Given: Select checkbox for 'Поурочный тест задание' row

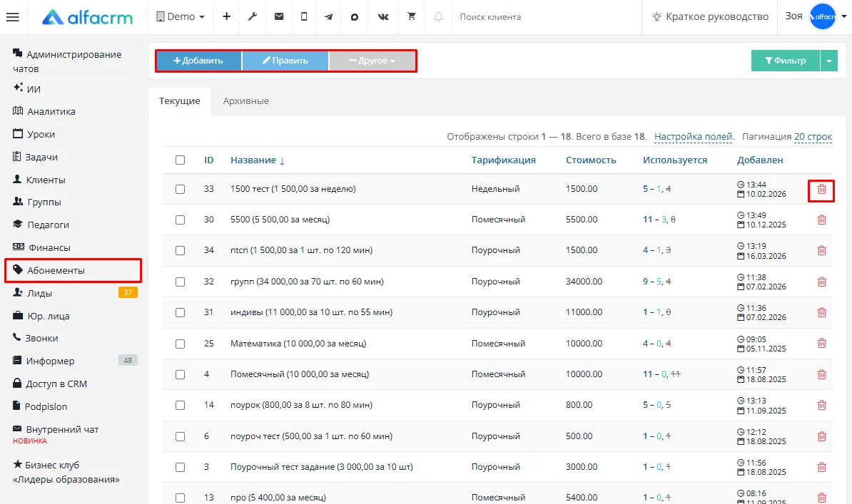Looking at the screenshot, I should point(181,467).
